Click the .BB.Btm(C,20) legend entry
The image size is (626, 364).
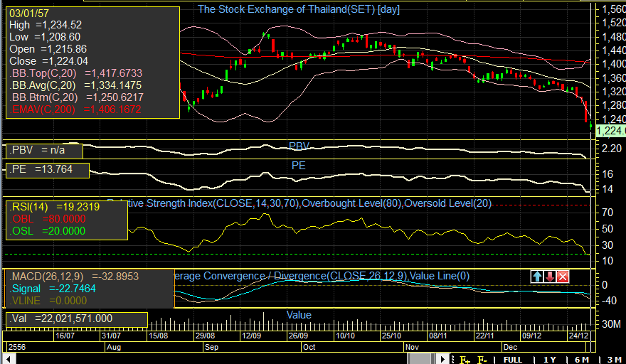pos(76,97)
